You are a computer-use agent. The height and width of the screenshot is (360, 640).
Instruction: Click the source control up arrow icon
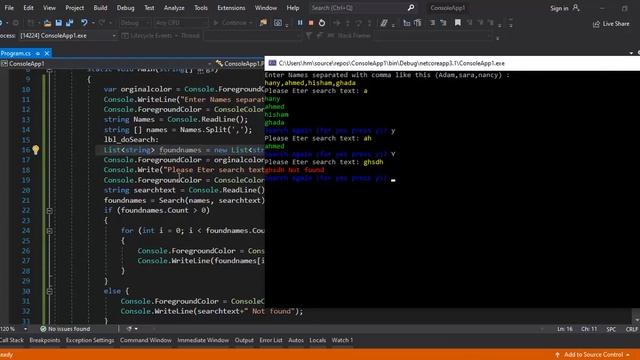pyautogui.click(x=557, y=355)
